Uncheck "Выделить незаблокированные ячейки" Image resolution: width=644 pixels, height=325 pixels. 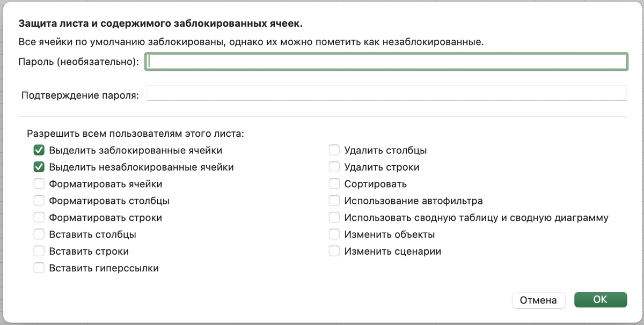39,167
